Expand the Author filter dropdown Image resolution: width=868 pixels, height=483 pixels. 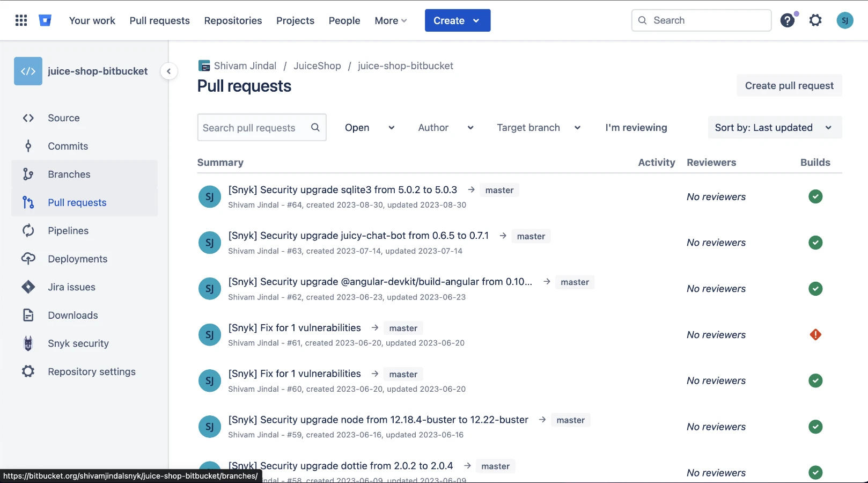point(445,128)
